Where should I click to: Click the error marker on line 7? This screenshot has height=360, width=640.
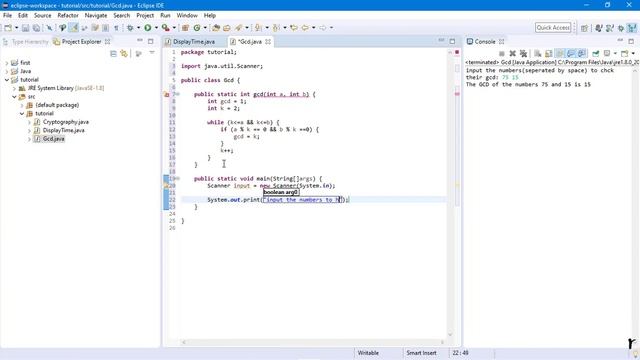click(167, 95)
